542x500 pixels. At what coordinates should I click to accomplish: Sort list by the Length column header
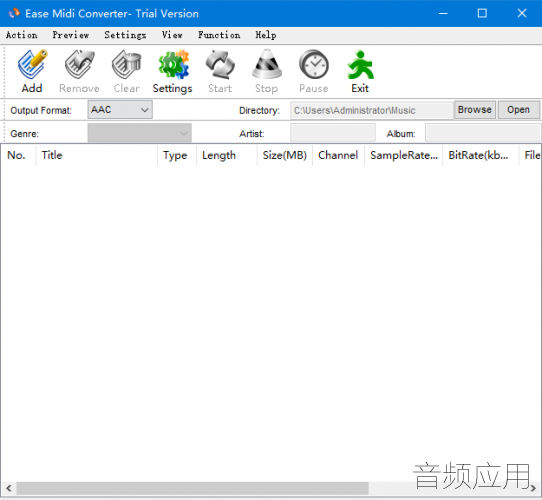pos(227,155)
